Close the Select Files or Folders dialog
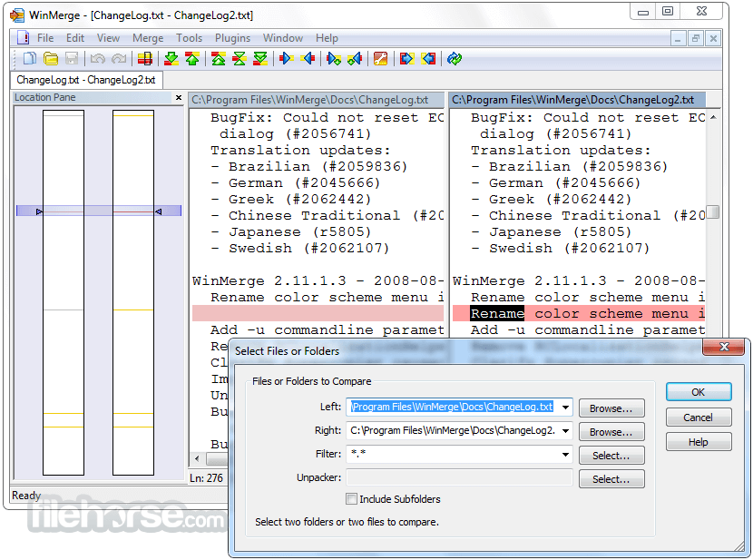753x560 pixels. [724, 347]
